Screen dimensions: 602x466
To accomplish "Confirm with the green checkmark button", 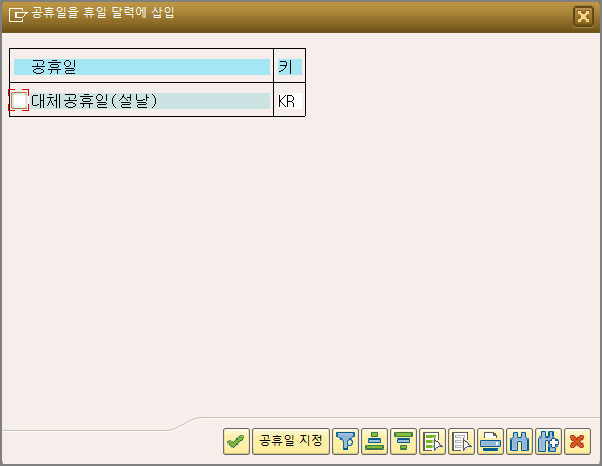I will (236, 441).
